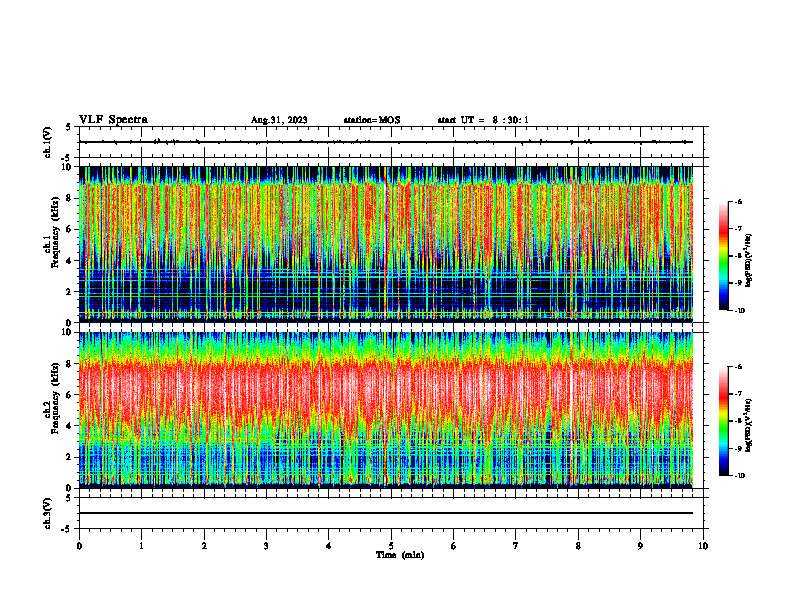
Task: Click the "ch.1(V)" waveform axis label
Action: coord(48,142)
